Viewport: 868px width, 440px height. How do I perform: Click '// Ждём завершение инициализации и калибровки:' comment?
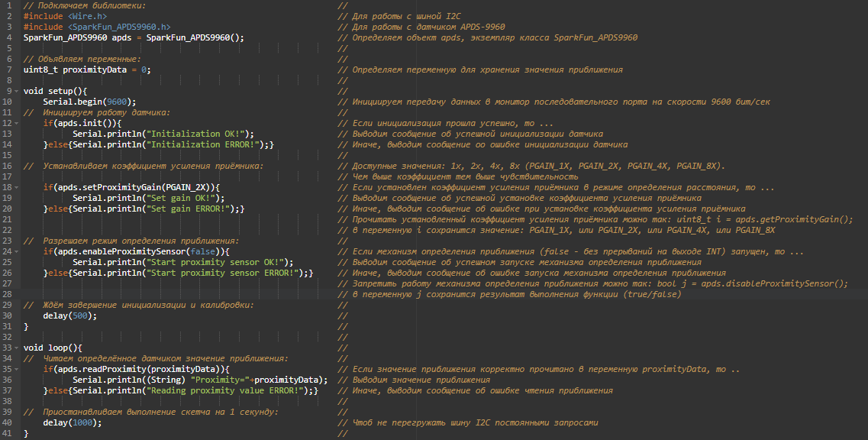138,306
